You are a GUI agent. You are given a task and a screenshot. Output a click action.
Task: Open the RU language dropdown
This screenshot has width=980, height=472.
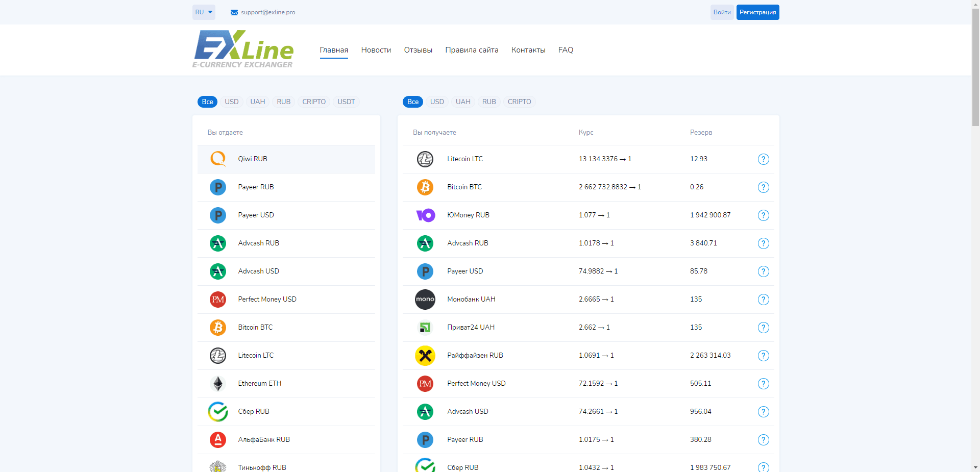[204, 12]
